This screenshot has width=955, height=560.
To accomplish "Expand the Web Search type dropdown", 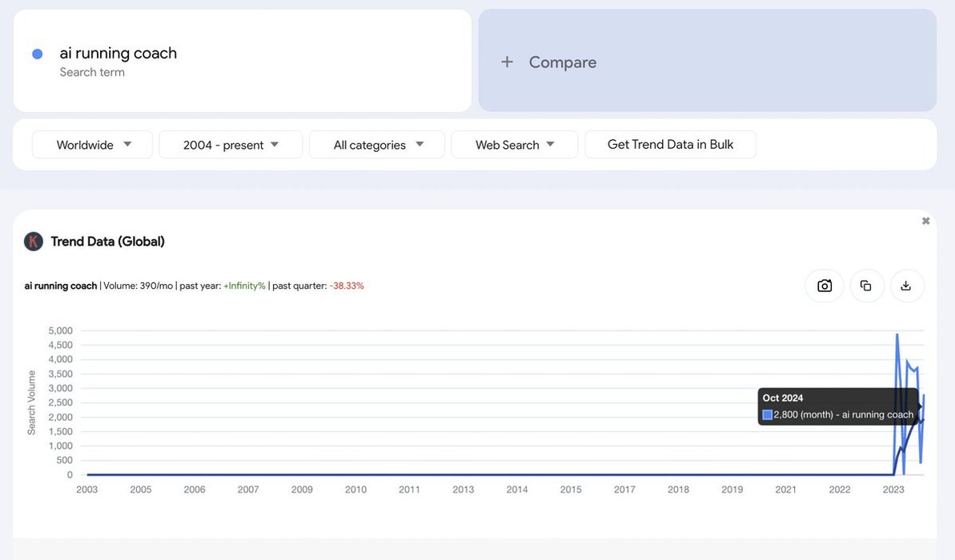I will coord(515,145).
